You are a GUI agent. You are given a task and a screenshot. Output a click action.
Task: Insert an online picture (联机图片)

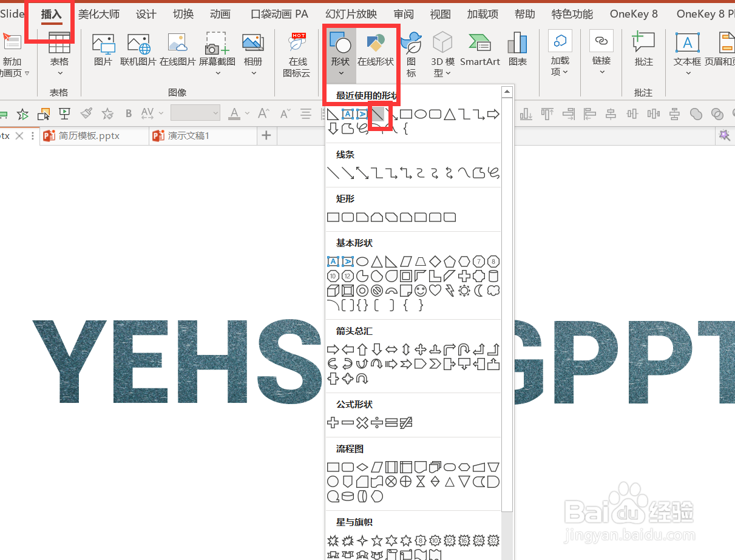(138, 49)
